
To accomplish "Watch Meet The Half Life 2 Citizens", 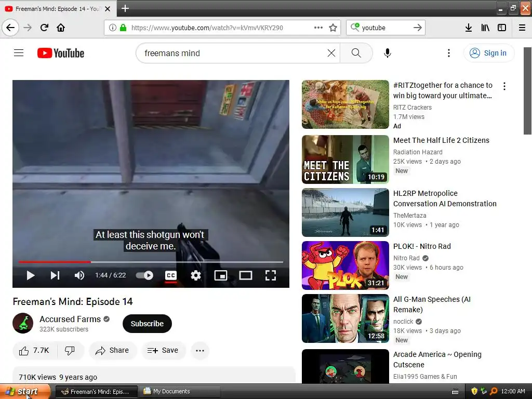I will click(441, 140).
